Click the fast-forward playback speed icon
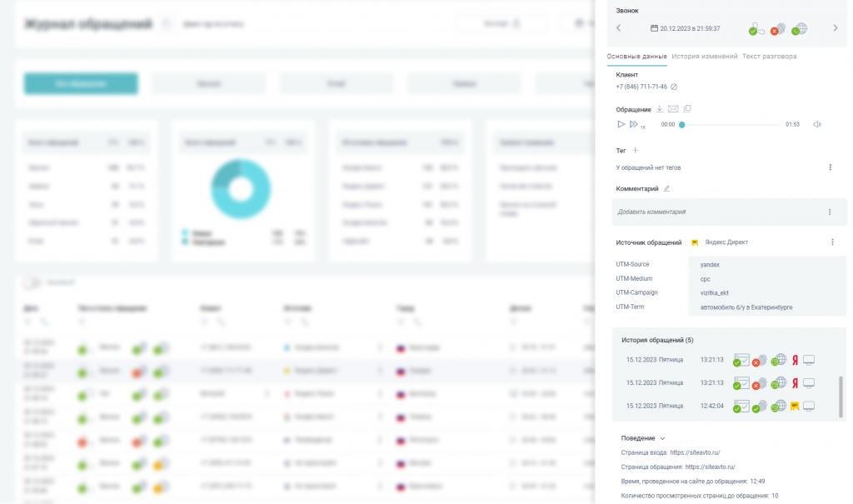This screenshot has height=504, width=853. pos(633,124)
